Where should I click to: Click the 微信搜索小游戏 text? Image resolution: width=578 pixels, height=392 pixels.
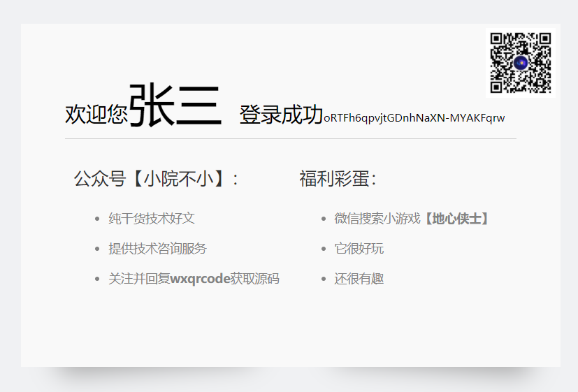(377, 219)
